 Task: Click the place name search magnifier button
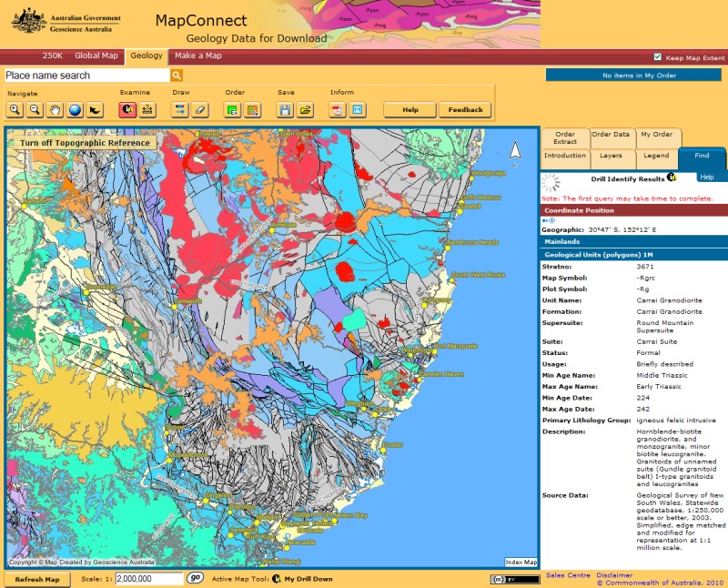click(177, 76)
